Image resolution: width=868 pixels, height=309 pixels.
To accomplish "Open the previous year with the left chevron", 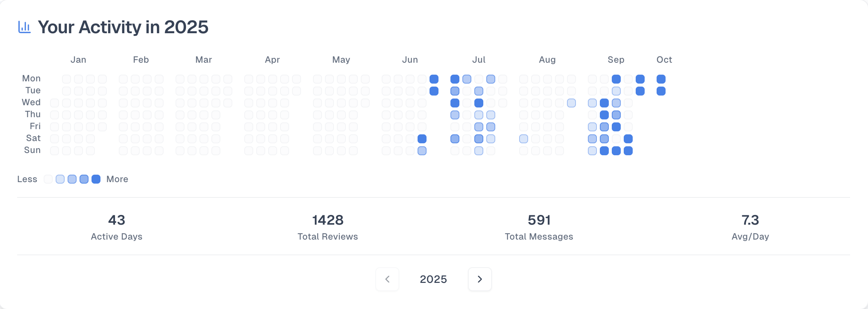I will pyautogui.click(x=387, y=279).
